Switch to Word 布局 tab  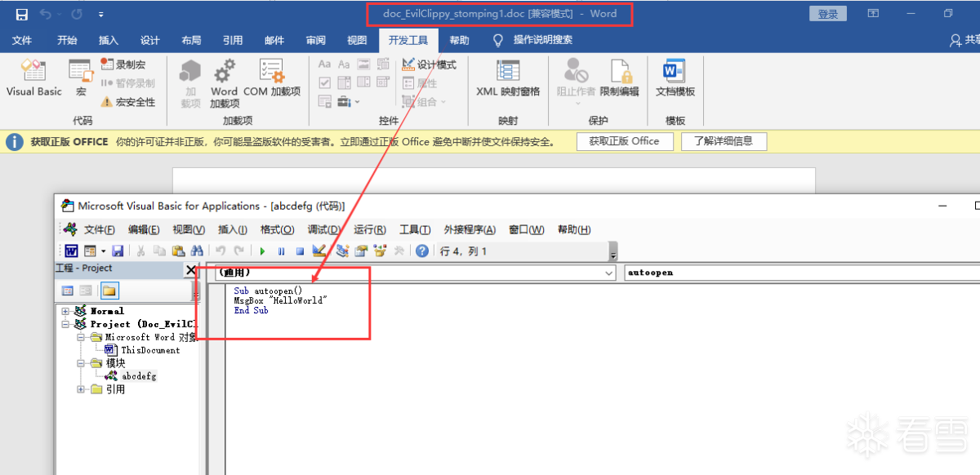pos(191,40)
